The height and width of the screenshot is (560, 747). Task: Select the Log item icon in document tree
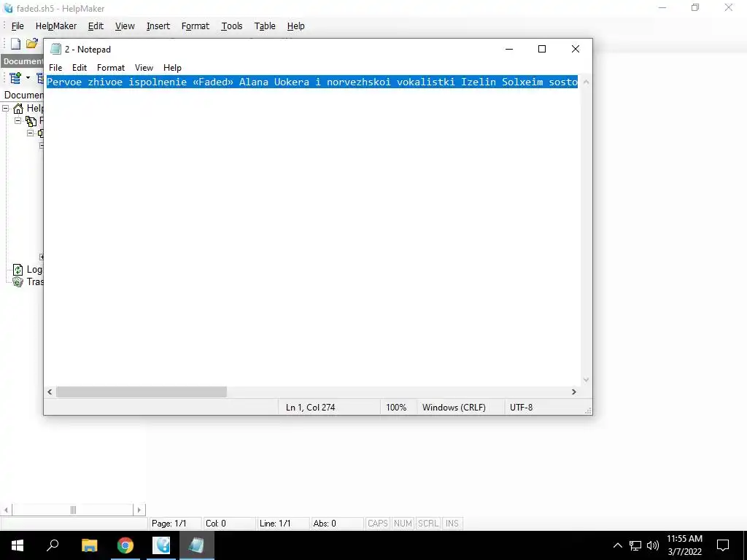[x=18, y=270]
